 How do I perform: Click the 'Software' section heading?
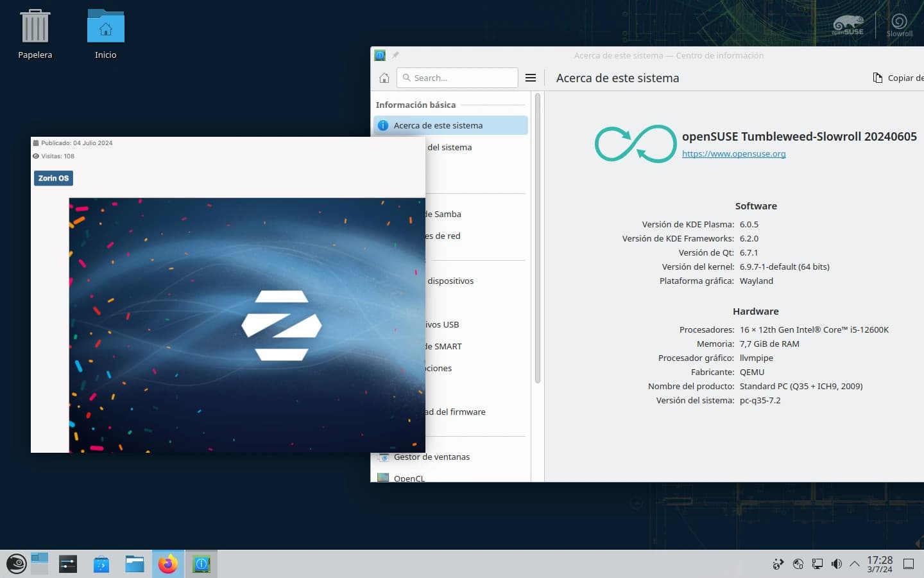[756, 206]
